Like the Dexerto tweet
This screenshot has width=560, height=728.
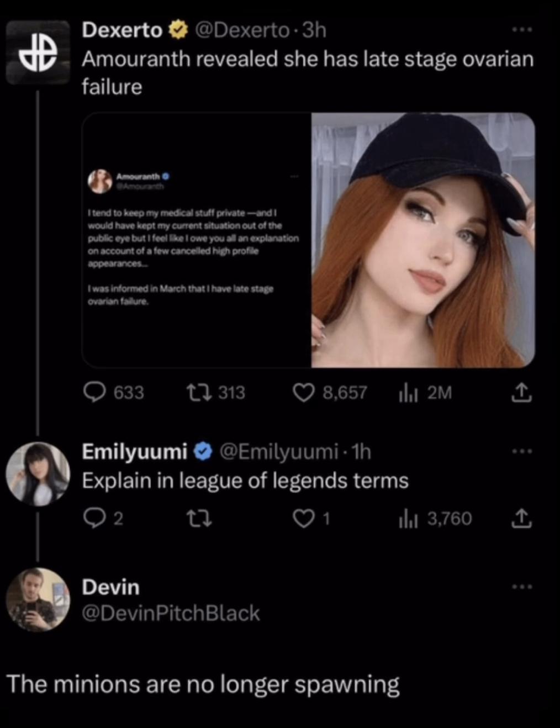303,392
